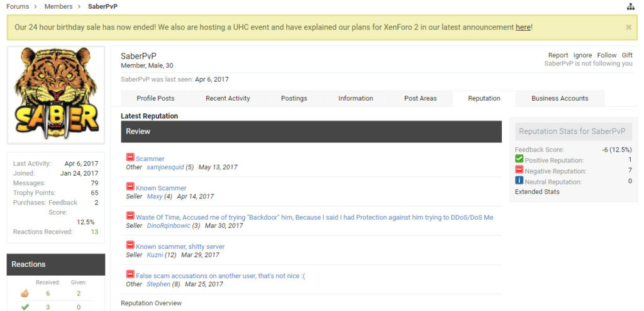Open reviewer samjoesquid's profile

coord(165,167)
